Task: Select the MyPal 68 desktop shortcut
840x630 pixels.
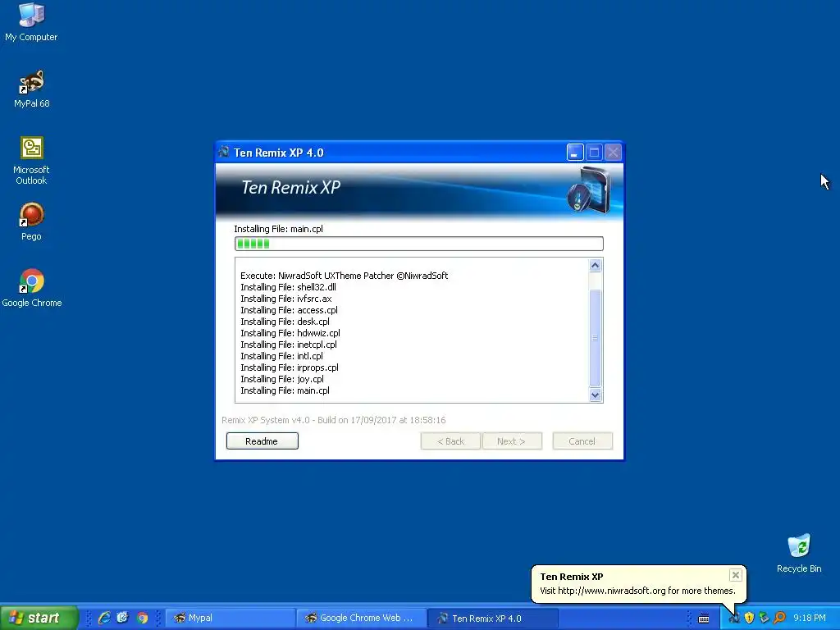Action: tap(32, 89)
